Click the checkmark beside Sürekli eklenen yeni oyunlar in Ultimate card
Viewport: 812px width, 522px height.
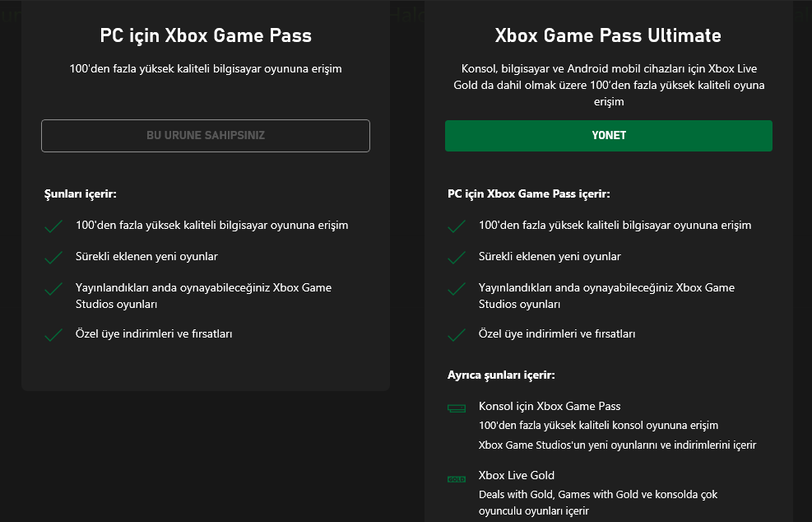tap(457, 257)
